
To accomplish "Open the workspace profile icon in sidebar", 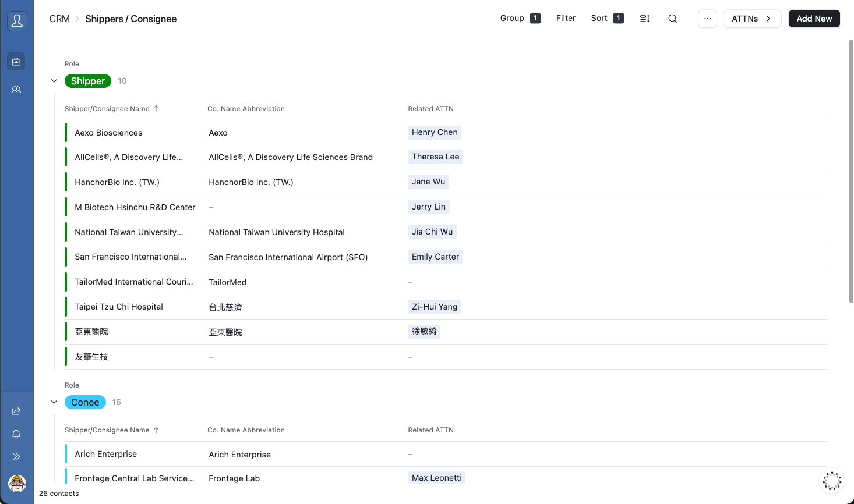I will pyautogui.click(x=17, y=22).
